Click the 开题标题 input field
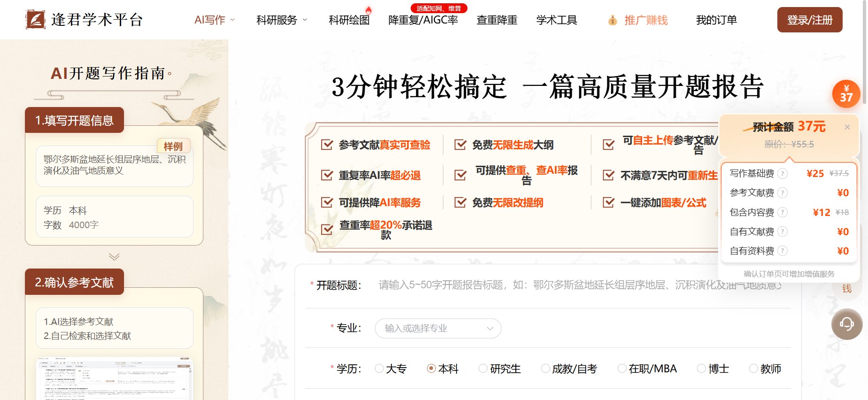 click(x=580, y=285)
